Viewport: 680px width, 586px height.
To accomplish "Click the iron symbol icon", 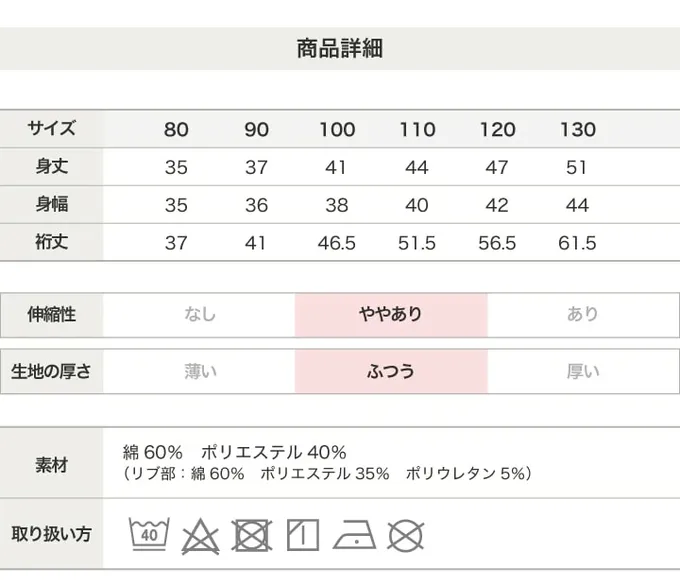I will point(354,535).
